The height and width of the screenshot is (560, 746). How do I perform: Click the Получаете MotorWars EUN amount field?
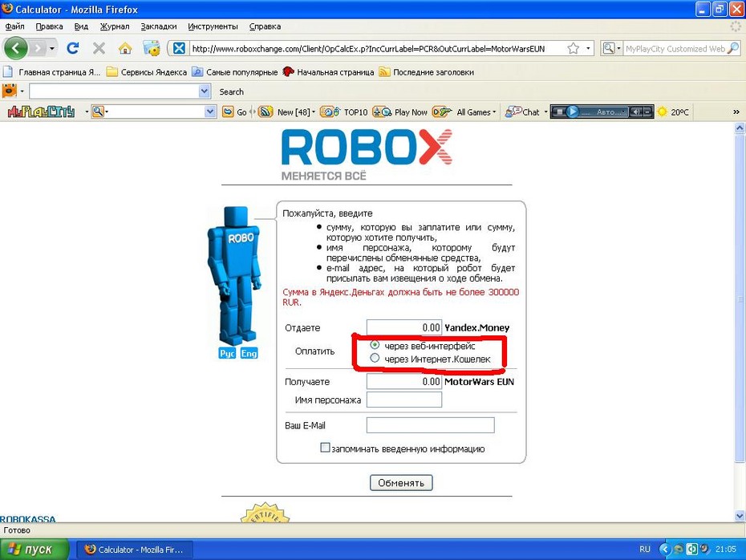[x=404, y=381]
